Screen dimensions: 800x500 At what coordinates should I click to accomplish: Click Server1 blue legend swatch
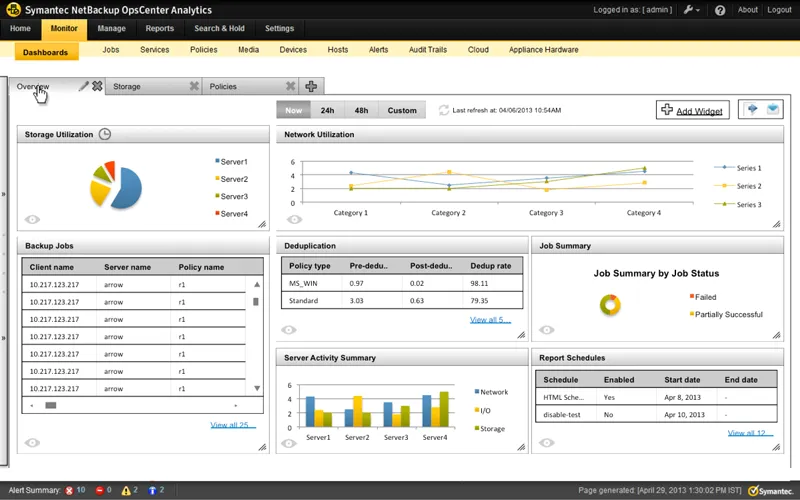point(217,161)
